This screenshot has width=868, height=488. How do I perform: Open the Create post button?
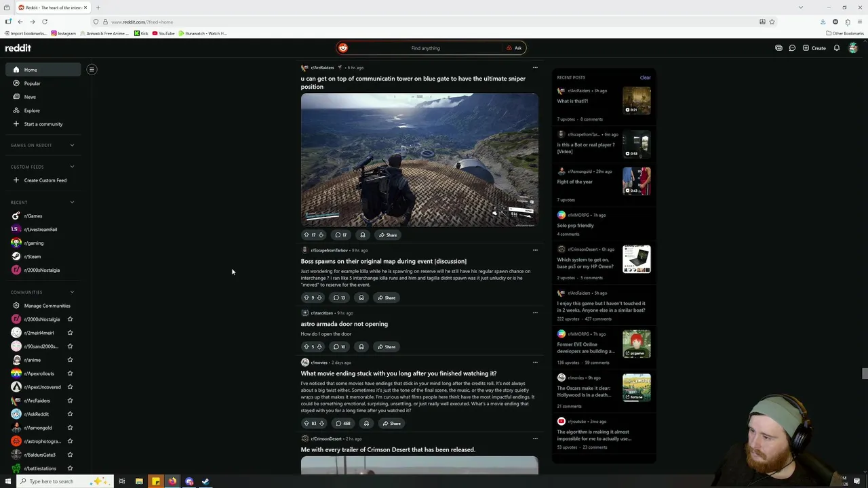(x=814, y=48)
